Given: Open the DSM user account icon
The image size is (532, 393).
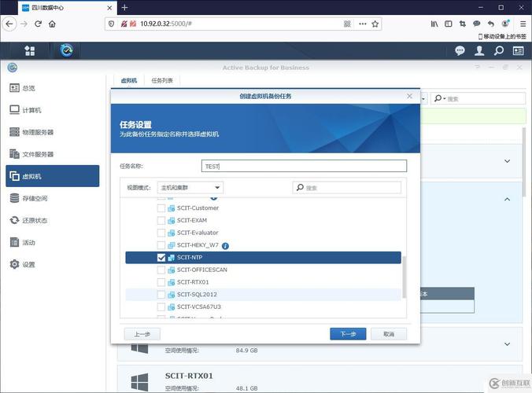Looking at the screenshot, I should pyautogui.click(x=479, y=51).
